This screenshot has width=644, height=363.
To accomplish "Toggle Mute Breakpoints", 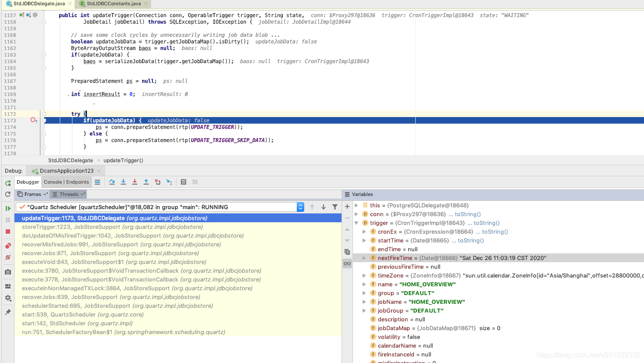I will 8,257.
